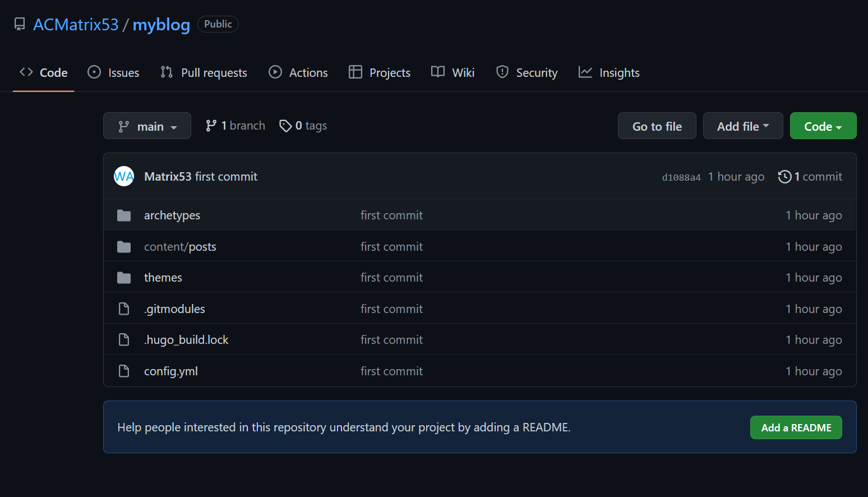Switch to the Code tab
This screenshot has height=497, width=868.
click(x=44, y=72)
